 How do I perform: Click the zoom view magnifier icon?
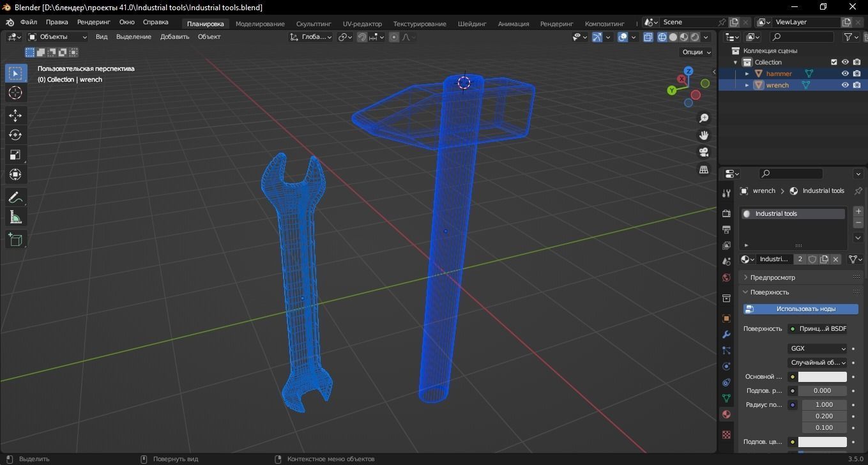coord(704,118)
